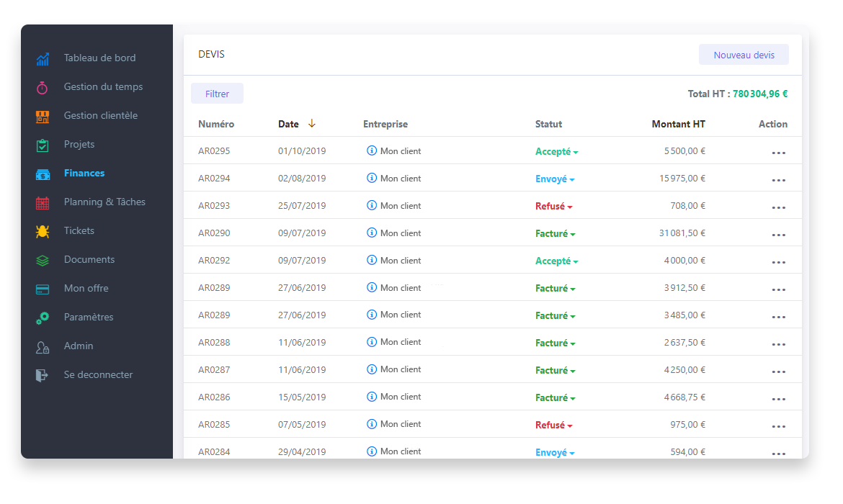The width and height of the screenshot is (843, 504).
Task: Open client info icon for AR0295
Action: (372, 150)
